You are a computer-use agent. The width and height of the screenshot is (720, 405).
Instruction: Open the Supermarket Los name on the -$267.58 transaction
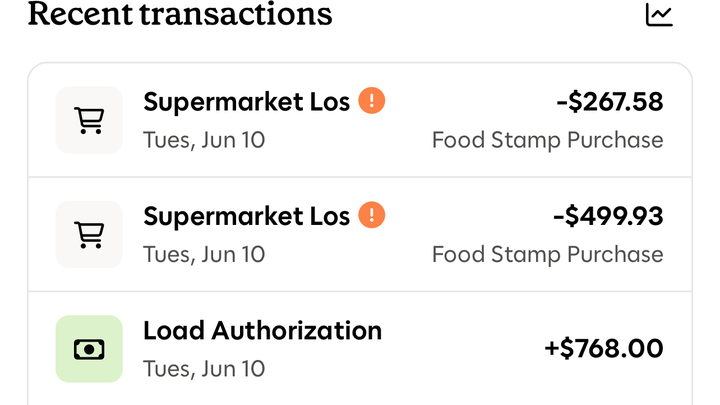click(x=246, y=101)
